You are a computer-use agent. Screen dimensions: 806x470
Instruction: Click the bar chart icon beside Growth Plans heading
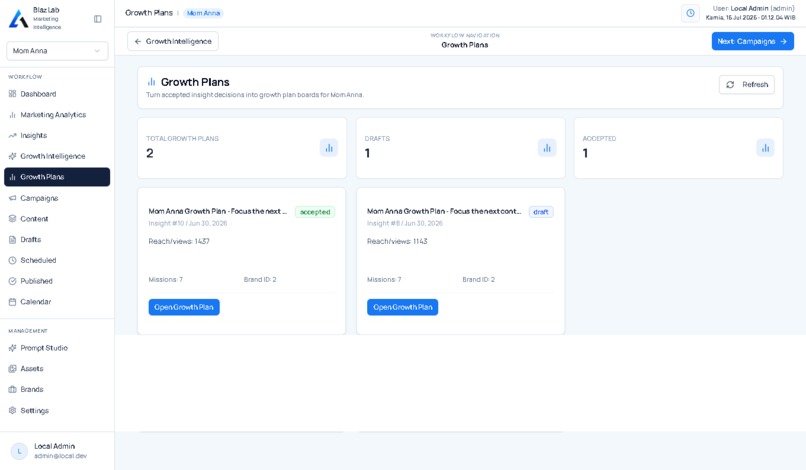151,82
